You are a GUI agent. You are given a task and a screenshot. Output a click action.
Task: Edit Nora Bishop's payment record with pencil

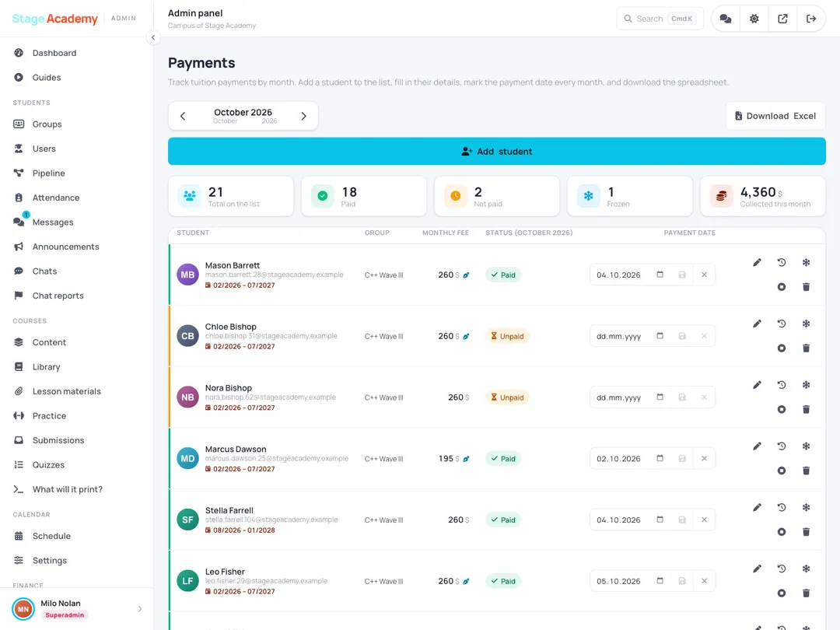click(x=757, y=385)
